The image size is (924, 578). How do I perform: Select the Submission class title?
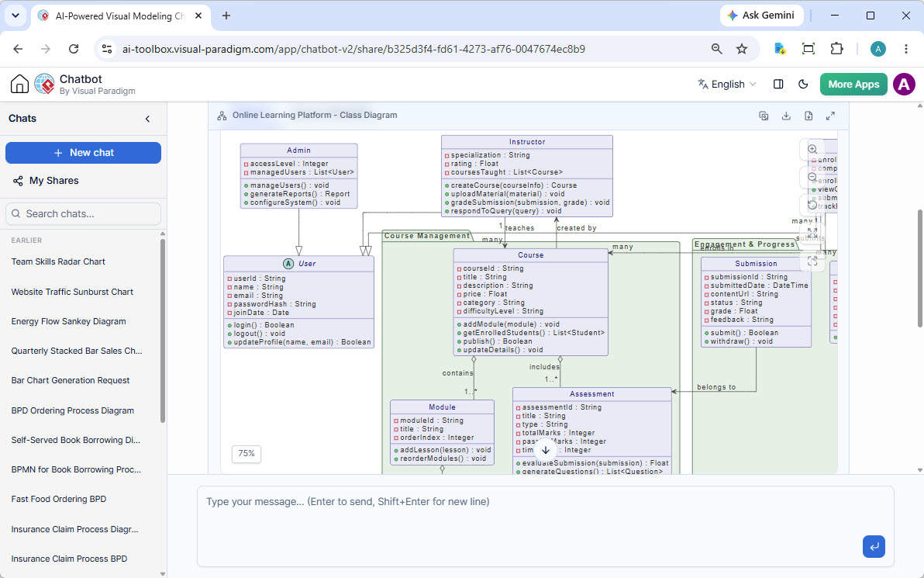point(756,264)
